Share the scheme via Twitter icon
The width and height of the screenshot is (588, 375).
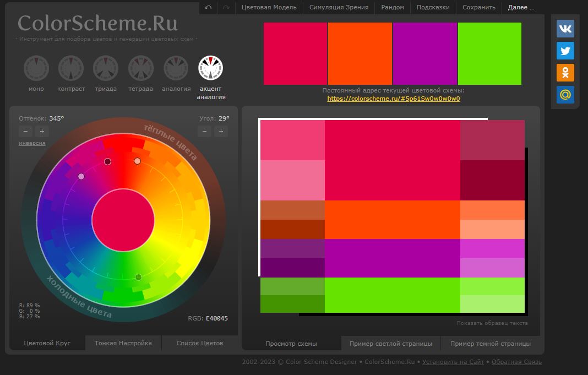pyautogui.click(x=565, y=50)
